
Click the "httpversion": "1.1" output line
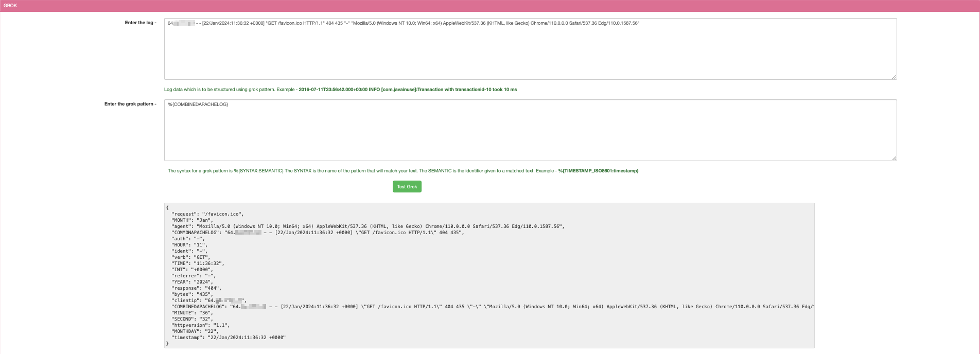(201, 325)
